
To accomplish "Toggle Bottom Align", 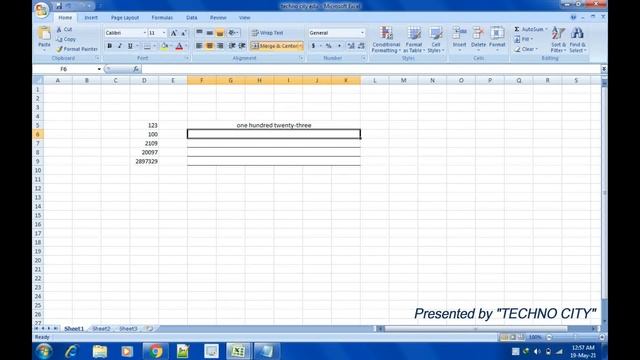I will (220, 33).
